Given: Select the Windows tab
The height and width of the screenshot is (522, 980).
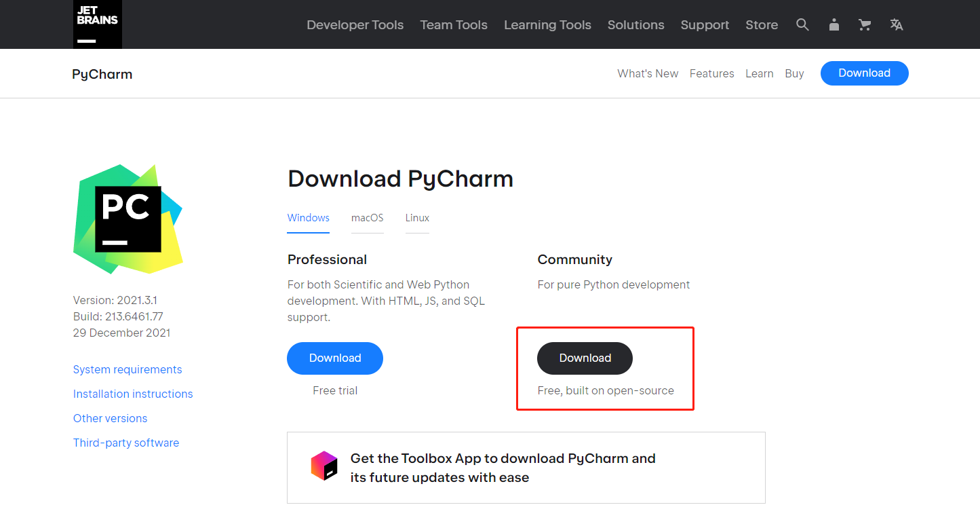Looking at the screenshot, I should click(308, 218).
